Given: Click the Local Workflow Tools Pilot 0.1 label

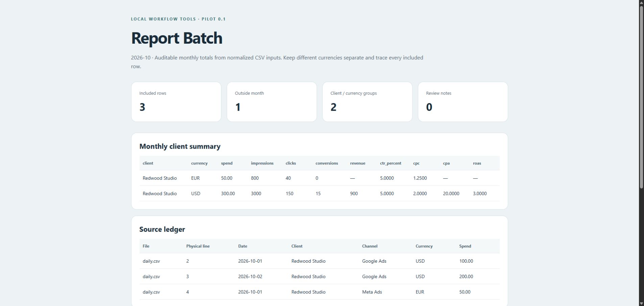Looking at the screenshot, I should (178, 19).
